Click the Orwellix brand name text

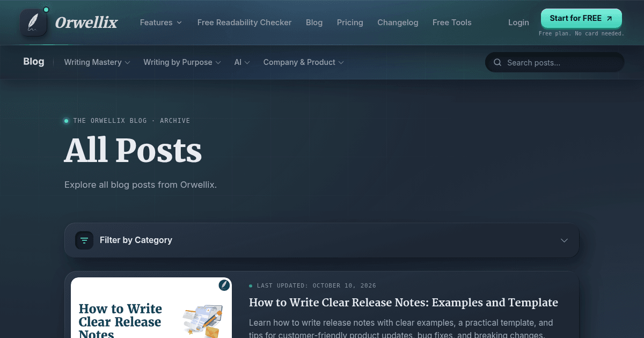coord(86,23)
